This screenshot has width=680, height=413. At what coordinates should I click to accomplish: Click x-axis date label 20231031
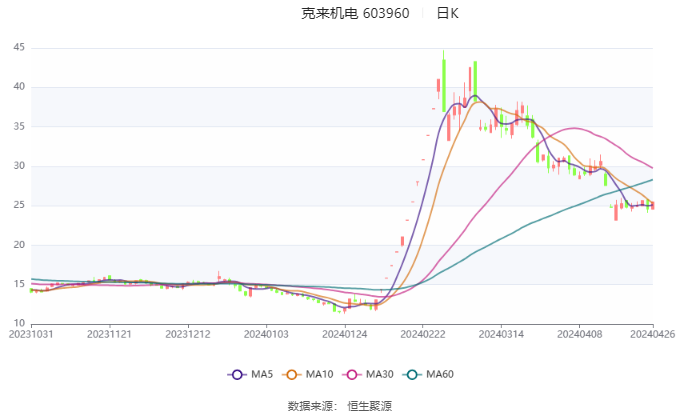pyautogui.click(x=31, y=334)
